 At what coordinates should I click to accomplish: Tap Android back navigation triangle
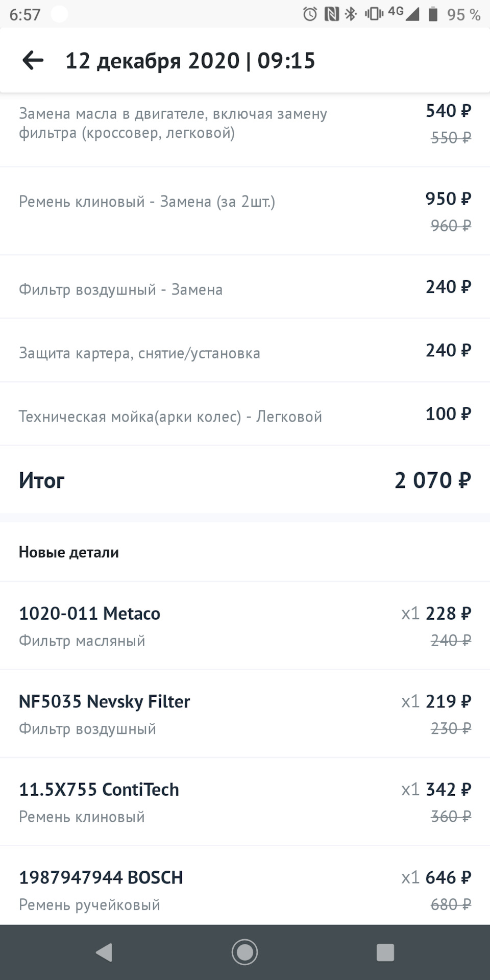104,952
